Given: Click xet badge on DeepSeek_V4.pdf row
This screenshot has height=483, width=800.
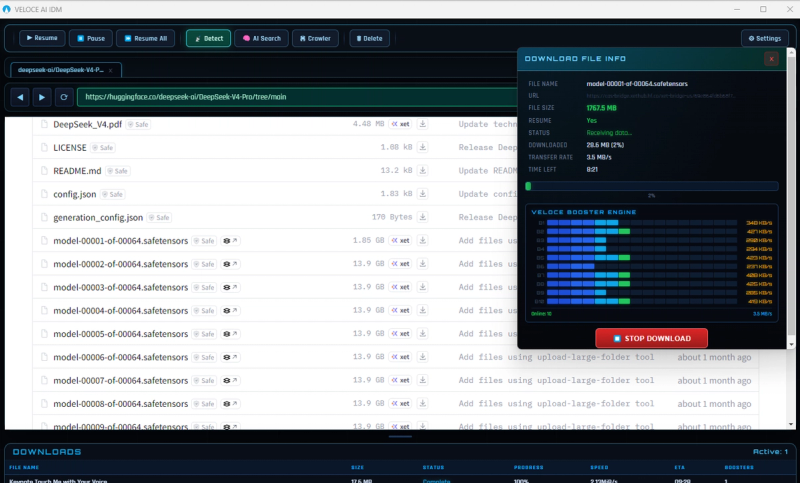Looking at the screenshot, I should coord(401,124).
